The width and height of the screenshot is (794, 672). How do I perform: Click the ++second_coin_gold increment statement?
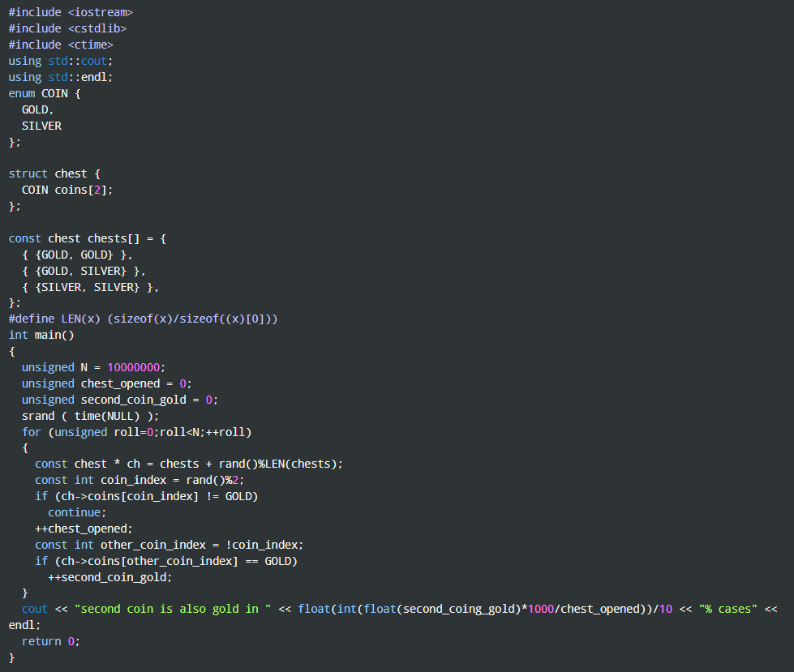[x=110, y=577]
